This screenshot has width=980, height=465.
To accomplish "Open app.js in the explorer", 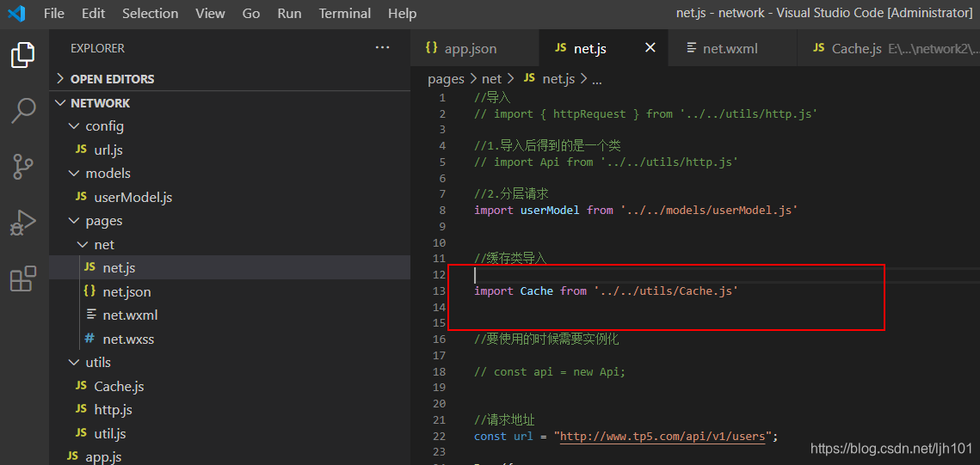I will 230,457.
